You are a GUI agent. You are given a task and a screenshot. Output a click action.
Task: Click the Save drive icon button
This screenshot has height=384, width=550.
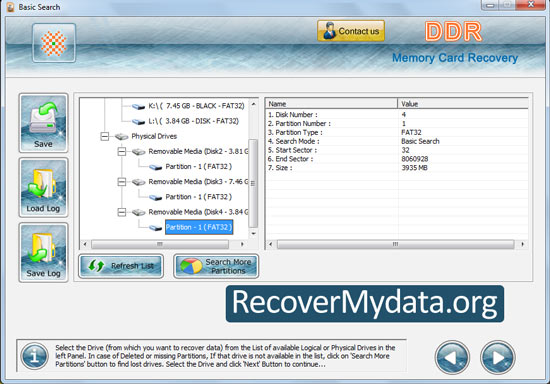tap(43, 123)
